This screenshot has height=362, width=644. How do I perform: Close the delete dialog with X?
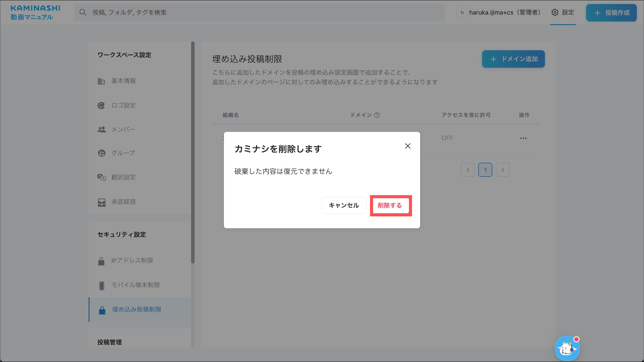[x=408, y=146]
